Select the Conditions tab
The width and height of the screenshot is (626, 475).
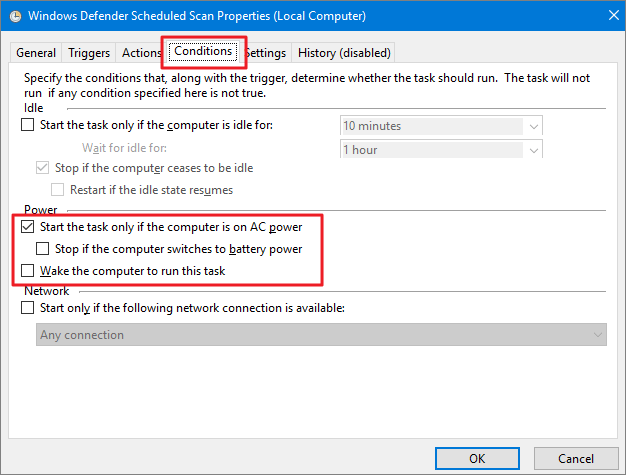pyautogui.click(x=202, y=51)
